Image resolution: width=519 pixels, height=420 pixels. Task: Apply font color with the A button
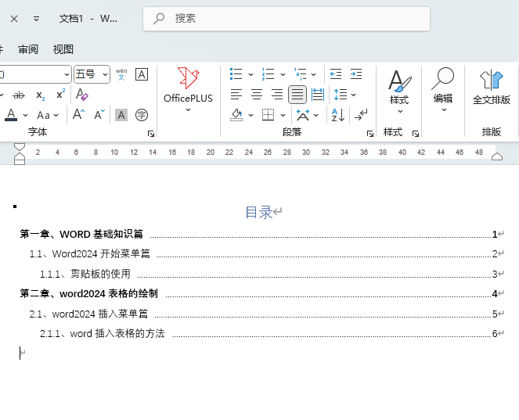(x=11, y=115)
